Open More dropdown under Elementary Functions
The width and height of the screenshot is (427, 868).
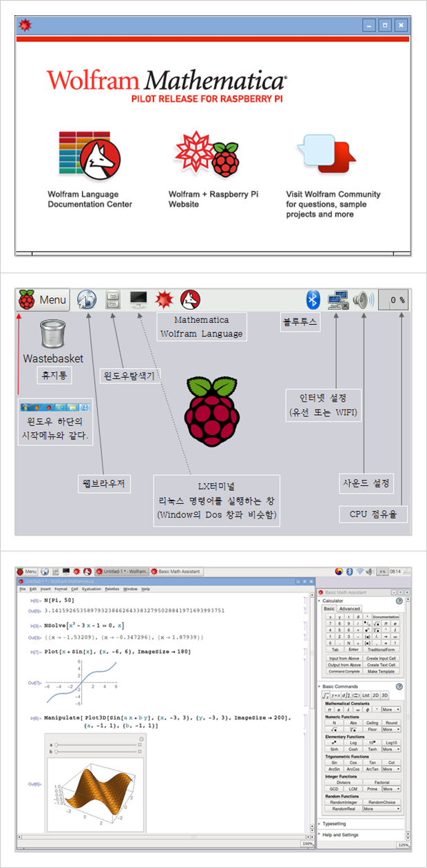click(391, 749)
